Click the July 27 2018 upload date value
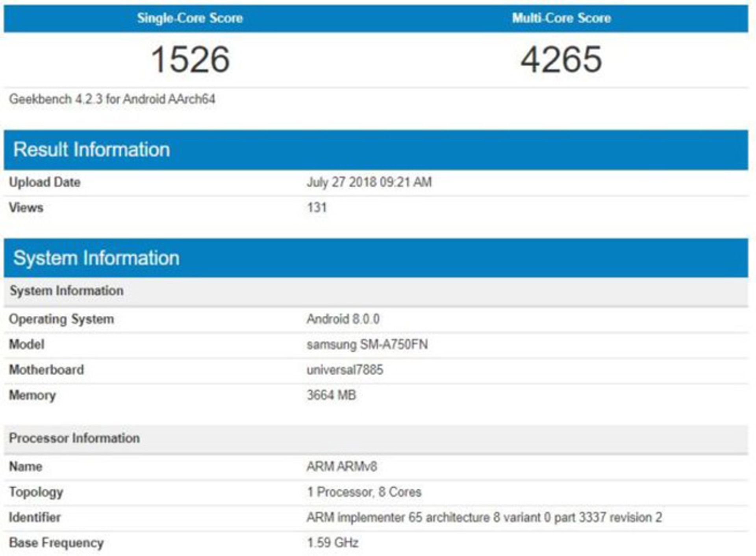 click(369, 182)
